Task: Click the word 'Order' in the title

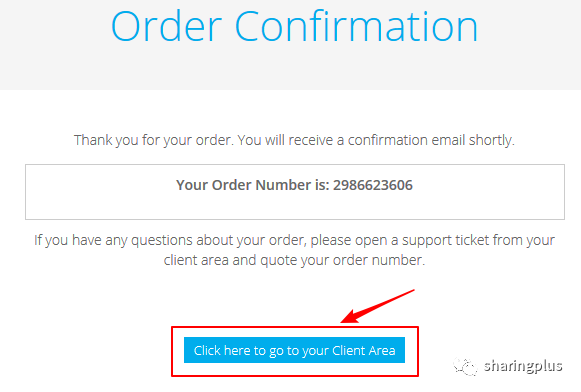Action: 166,26
